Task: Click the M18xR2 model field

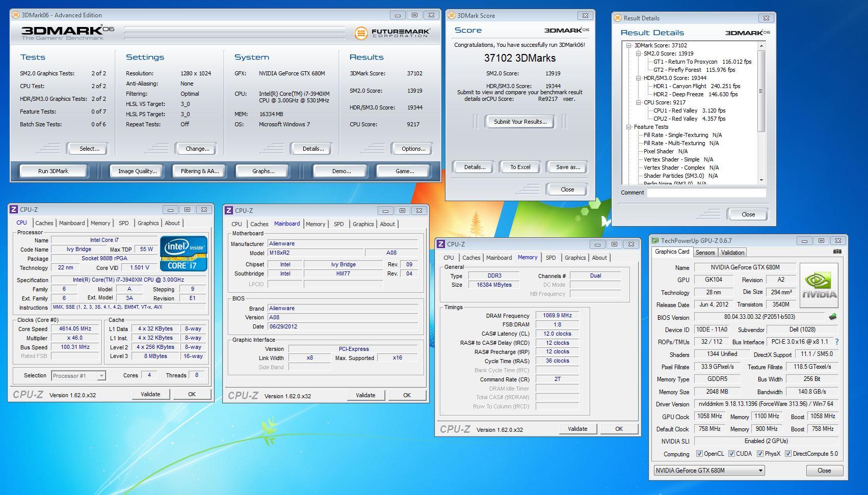Action: [x=315, y=253]
